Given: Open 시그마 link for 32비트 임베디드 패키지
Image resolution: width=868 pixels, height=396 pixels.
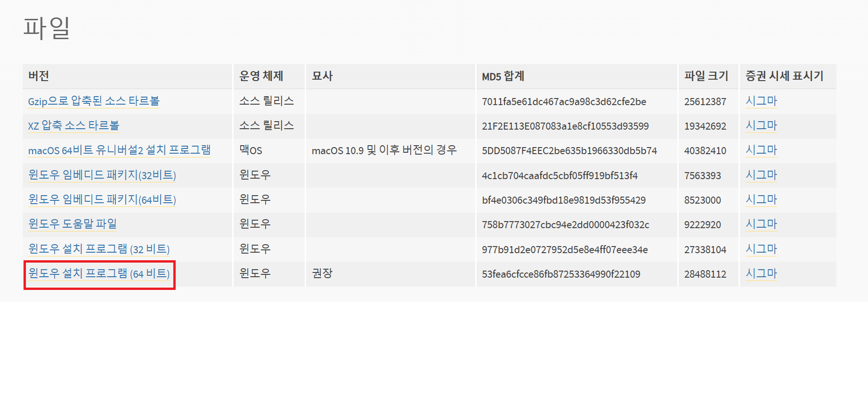Looking at the screenshot, I should coord(761,175).
